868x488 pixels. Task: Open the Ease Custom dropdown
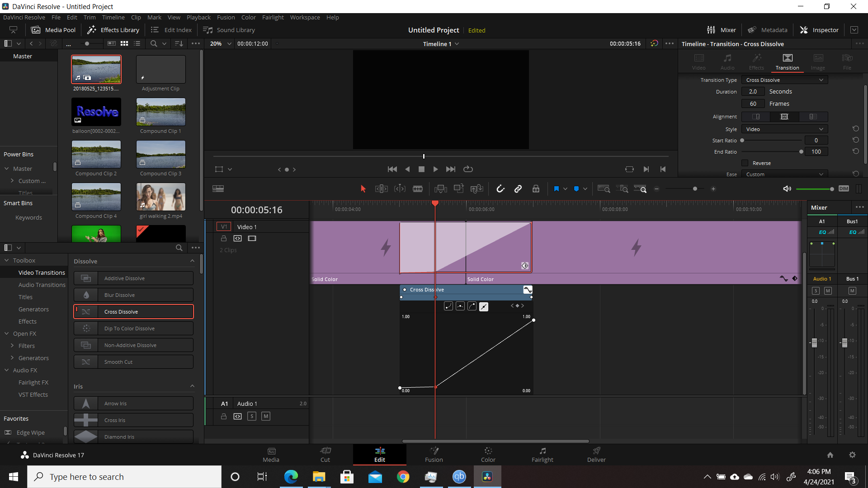(784, 174)
